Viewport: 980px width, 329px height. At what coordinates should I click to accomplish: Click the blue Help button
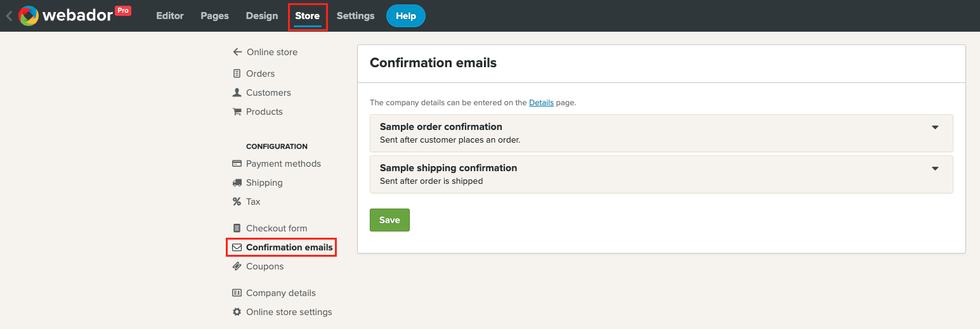[405, 16]
